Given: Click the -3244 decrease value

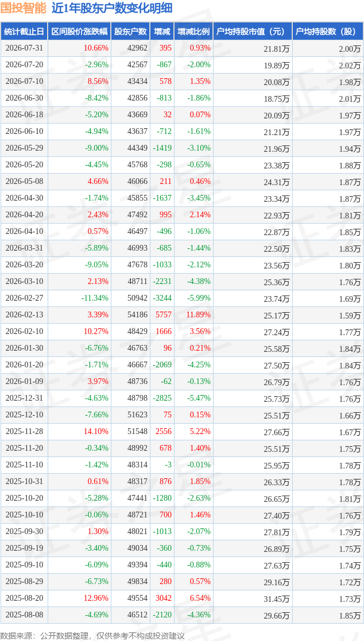Looking at the screenshot, I should coord(162,298).
